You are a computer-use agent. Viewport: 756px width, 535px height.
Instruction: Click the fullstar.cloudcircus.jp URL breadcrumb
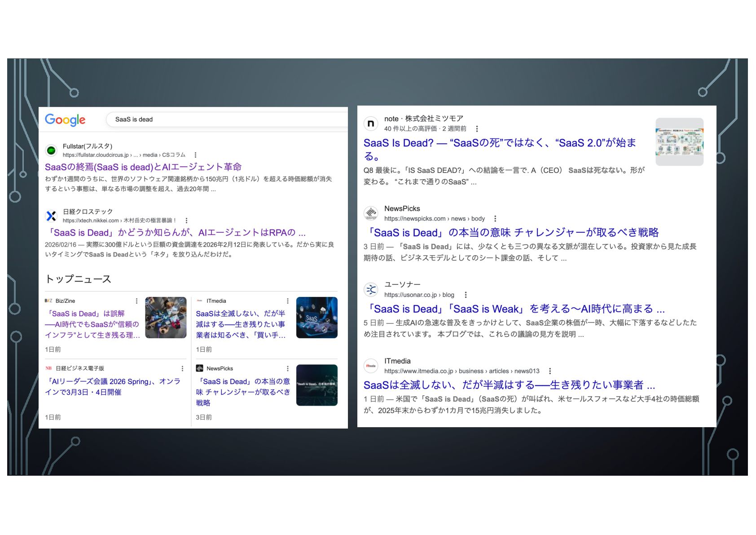click(x=124, y=155)
